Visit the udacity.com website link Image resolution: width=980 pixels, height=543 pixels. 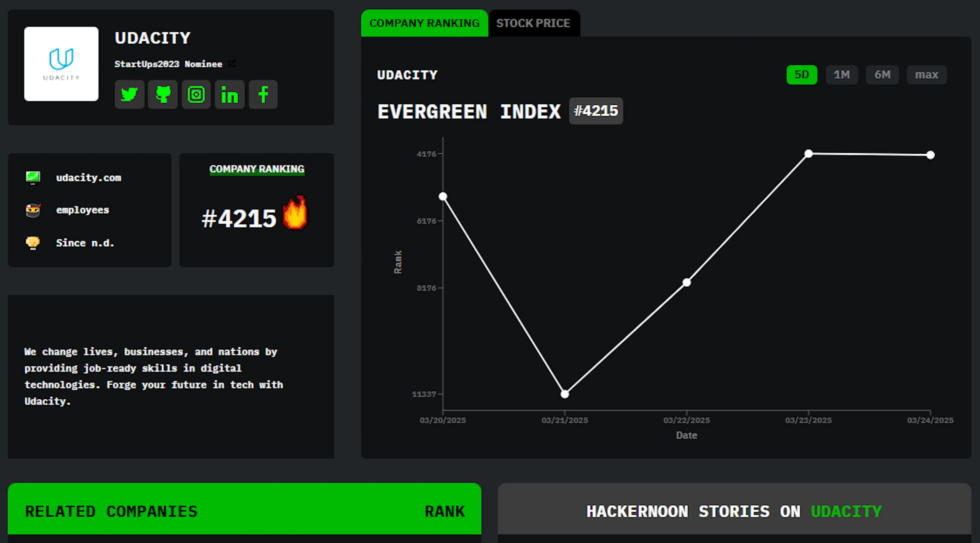(89, 178)
